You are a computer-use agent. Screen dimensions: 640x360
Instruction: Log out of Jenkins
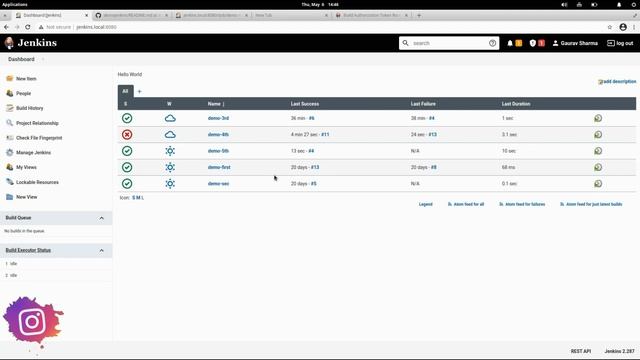(x=620, y=43)
